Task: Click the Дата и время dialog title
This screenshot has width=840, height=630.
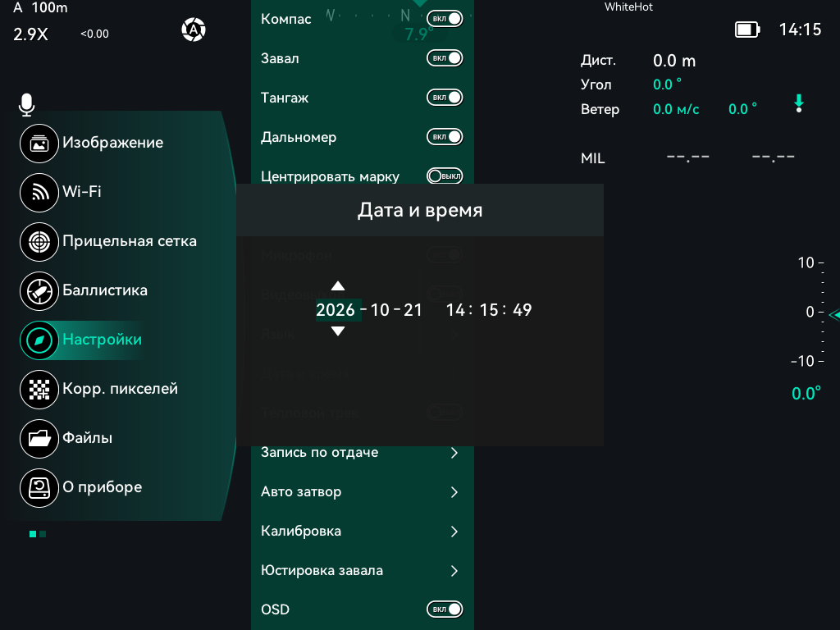Action: [420, 210]
